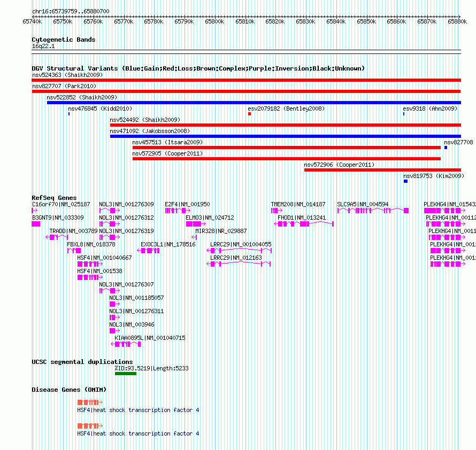Select the FBXL8 gene glyph
This screenshot has height=450, width=476.
pyautogui.click(x=74, y=251)
